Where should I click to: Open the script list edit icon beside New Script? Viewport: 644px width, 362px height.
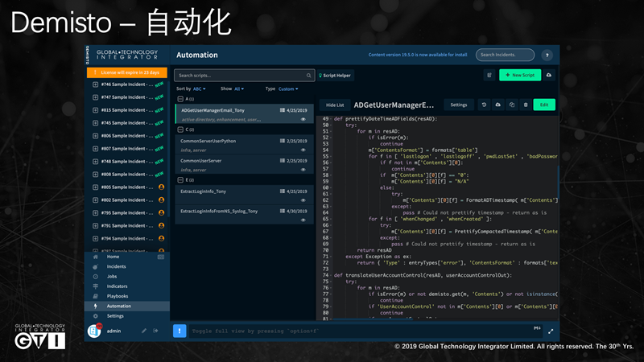(489, 75)
